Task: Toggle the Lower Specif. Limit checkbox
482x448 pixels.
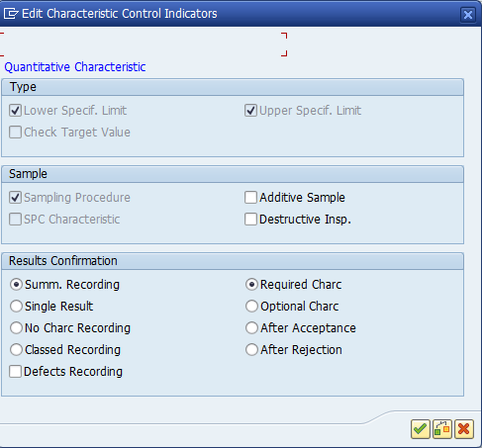Action: point(16,111)
